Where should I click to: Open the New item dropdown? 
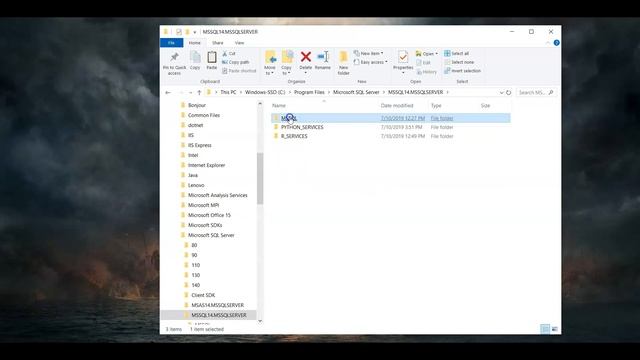coord(369,53)
